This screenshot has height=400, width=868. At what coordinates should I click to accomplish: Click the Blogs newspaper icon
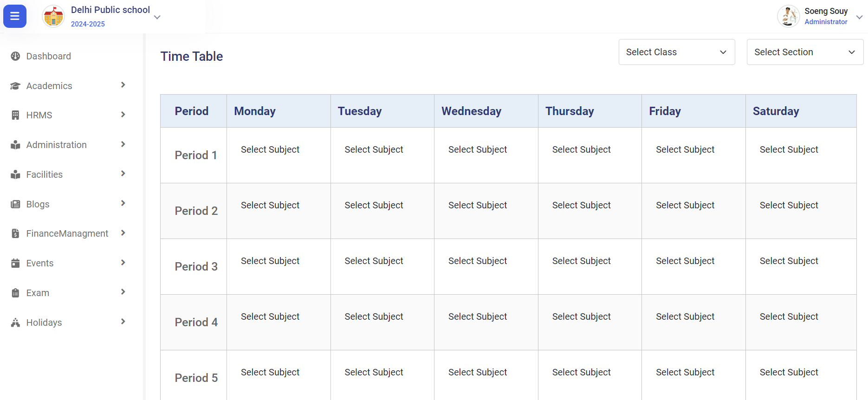(15, 204)
